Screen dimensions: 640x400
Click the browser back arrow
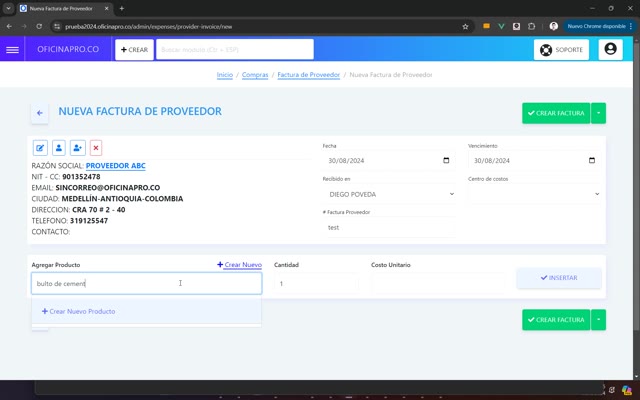pyautogui.click(x=9, y=26)
